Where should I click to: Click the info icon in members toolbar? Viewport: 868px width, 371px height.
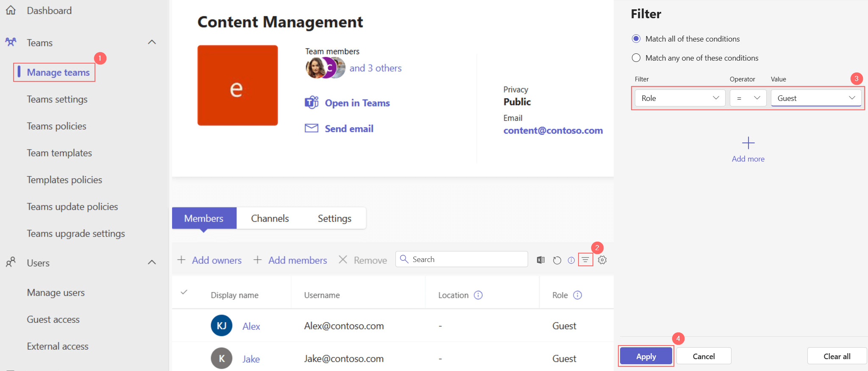point(571,260)
